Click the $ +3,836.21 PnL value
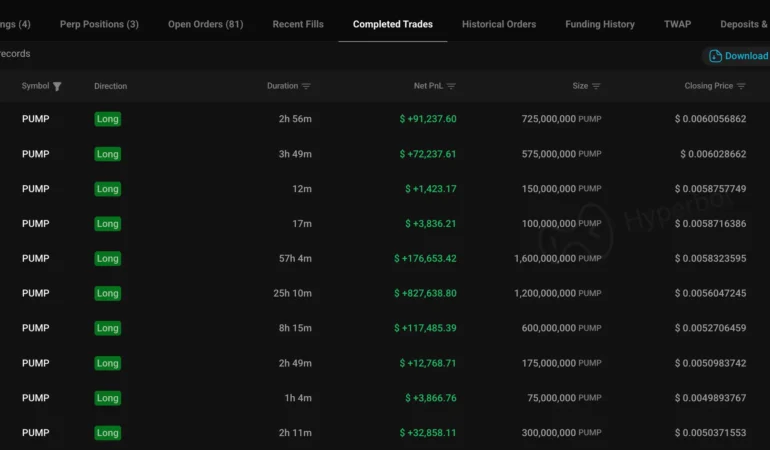 click(431, 224)
